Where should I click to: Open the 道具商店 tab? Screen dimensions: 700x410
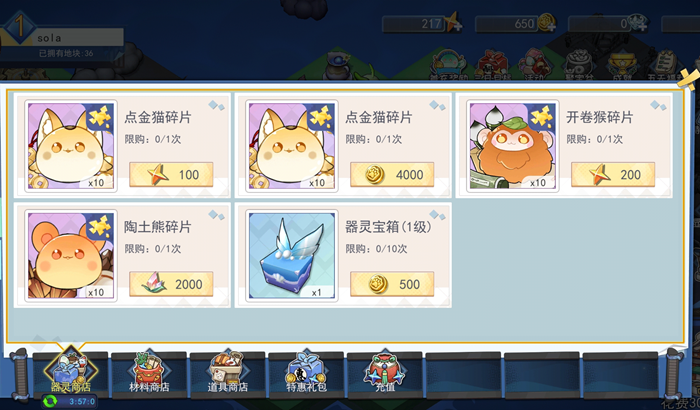point(228,373)
